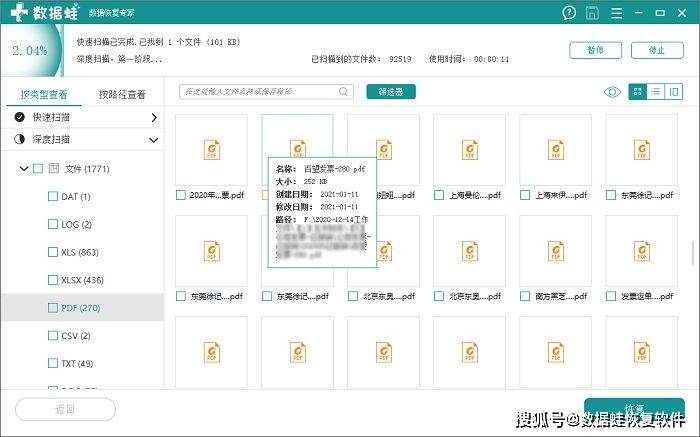Collapse the 深度扫描 section
The width and height of the screenshot is (700, 437).
coord(154,139)
